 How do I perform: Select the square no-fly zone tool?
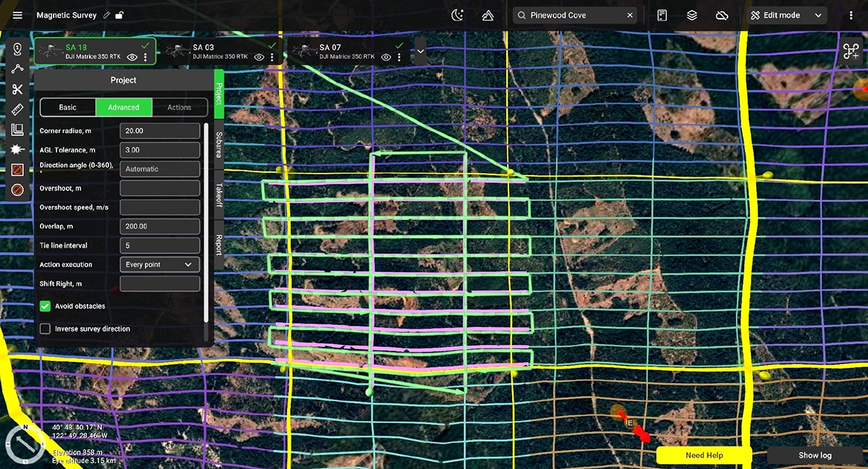(x=17, y=169)
